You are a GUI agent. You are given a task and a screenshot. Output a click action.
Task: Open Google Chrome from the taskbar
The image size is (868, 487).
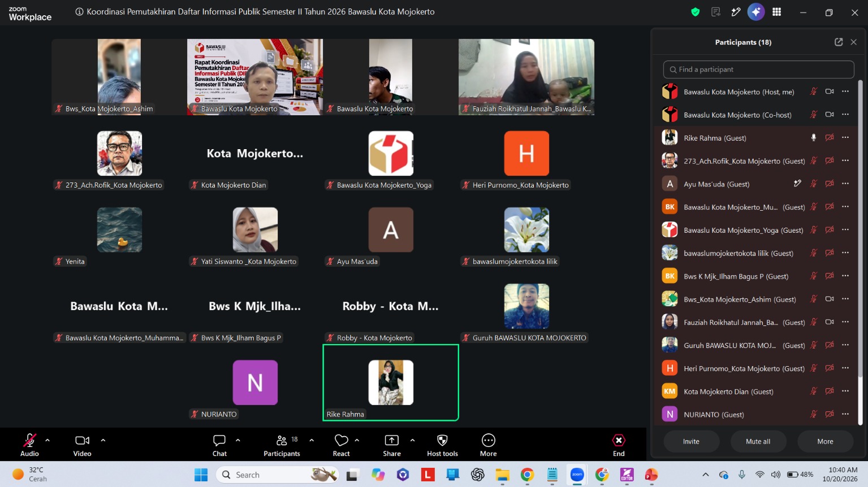click(x=527, y=475)
